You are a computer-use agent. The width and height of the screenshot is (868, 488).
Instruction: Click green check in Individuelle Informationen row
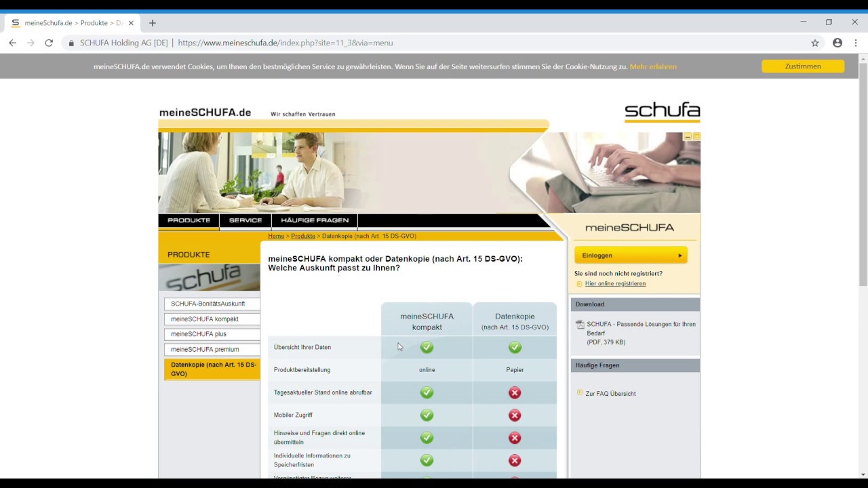click(x=427, y=460)
